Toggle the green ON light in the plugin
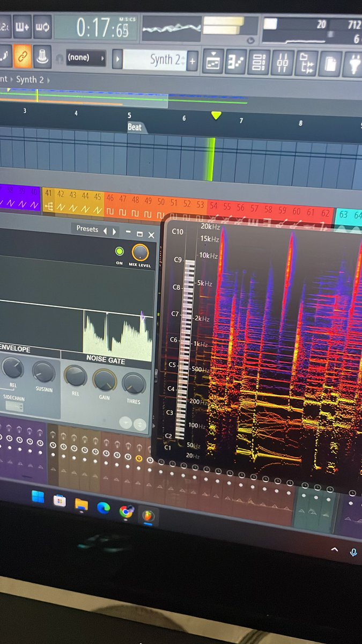Screen dimensions: 362x644 pyautogui.click(x=119, y=252)
